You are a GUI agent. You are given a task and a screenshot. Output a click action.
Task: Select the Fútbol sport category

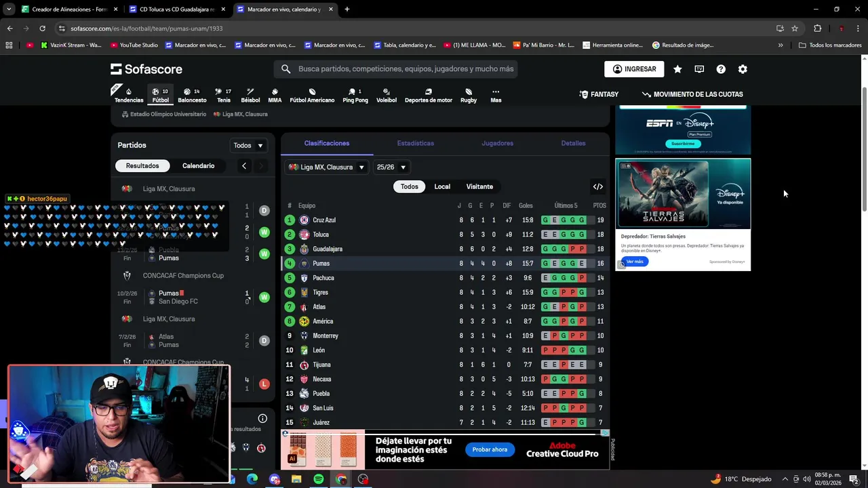click(x=161, y=96)
